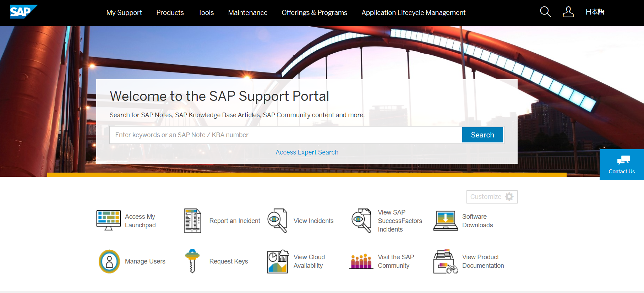Screen dimensions: 644x293
Task: Open the Visit the SAP Community icon
Action: (x=361, y=261)
